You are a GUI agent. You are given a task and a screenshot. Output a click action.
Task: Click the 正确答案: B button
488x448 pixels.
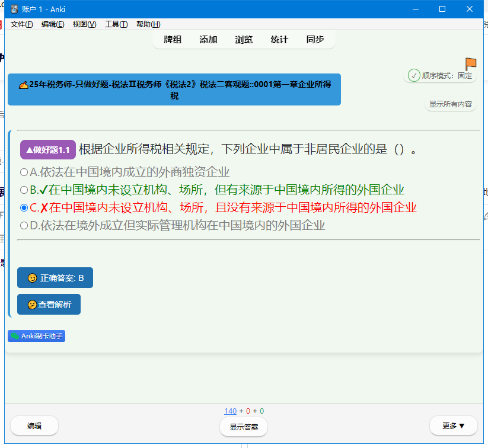pyautogui.click(x=55, y=277)
